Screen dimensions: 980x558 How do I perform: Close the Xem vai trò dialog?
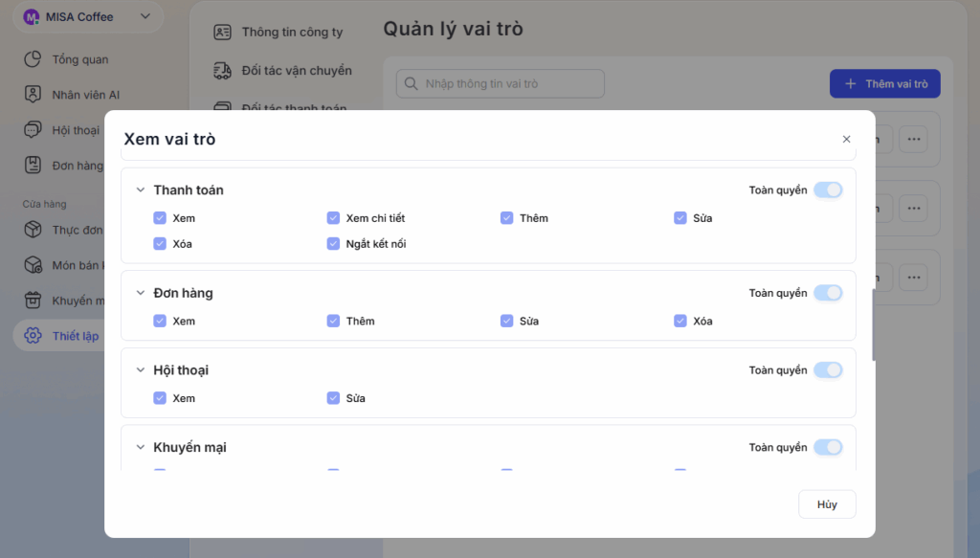(x=846, y=139)
